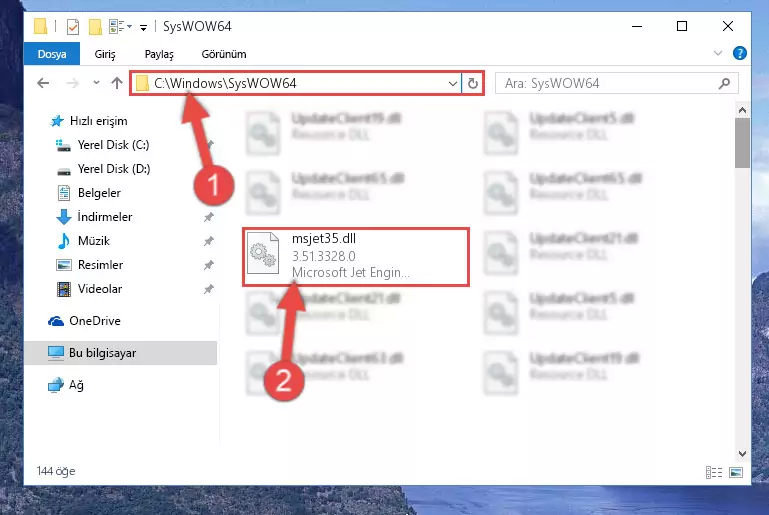Go up one folder level arrow
769x515 pixels.
coord(117,83)
